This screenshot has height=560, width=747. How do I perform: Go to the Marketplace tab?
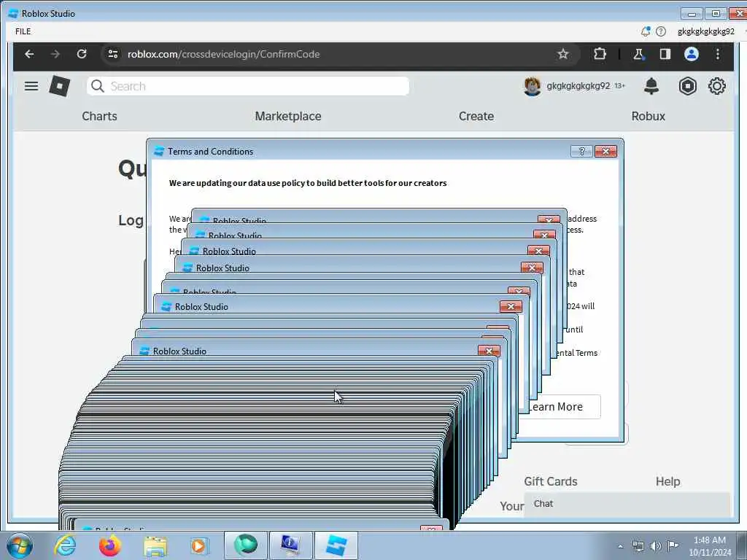coord(287,116)
